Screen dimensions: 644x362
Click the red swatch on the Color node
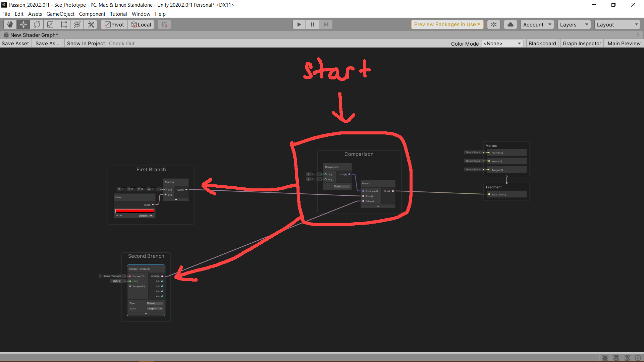(134, 210)
